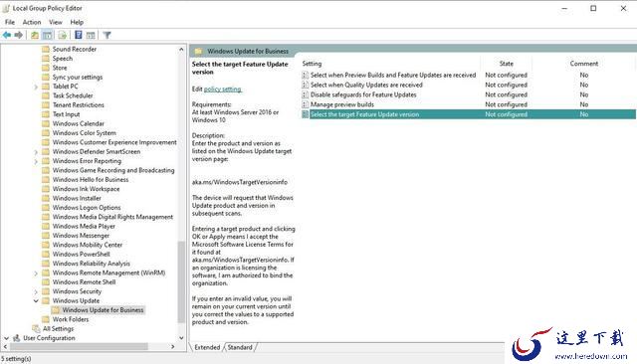Click the Work Folders folder icon
This screenshot has height=364, width=637.
pyautogui.click(x=46, y=319)
